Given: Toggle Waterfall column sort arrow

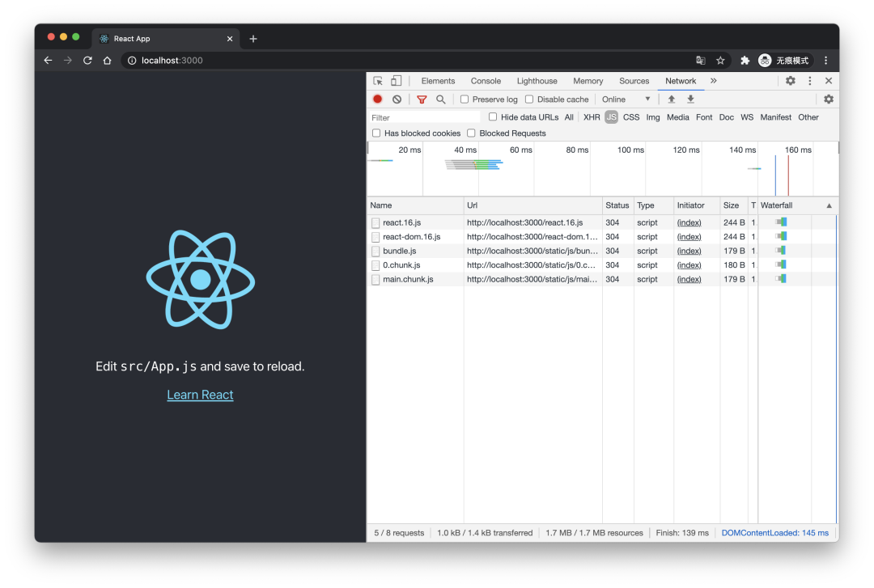Looking at the screenshot, I should click(x=829, y=205).
